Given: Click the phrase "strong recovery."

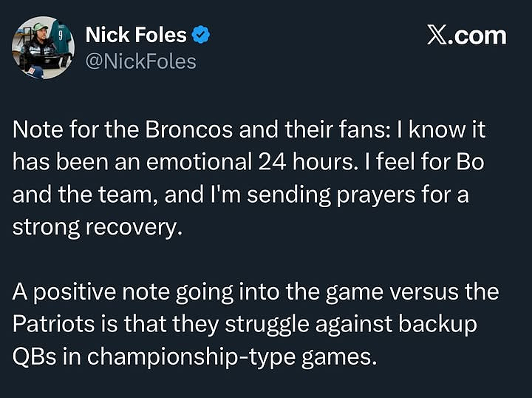Looking at the screenshot, I should click(x=97, y=226).
